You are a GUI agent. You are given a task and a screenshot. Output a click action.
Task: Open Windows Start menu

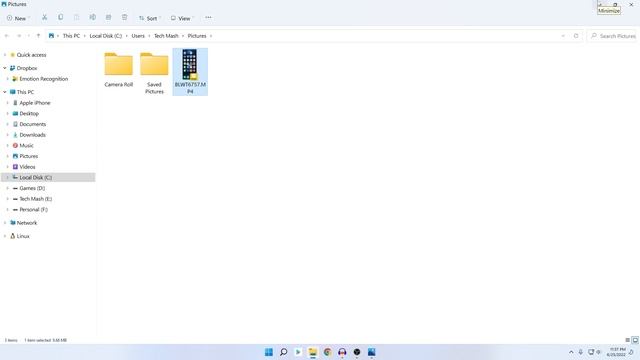(x=269, y=352)
